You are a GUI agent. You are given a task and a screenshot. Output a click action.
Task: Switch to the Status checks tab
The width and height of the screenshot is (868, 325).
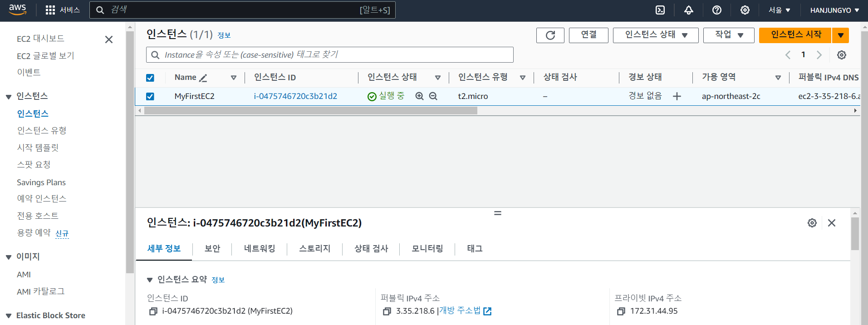(x=371, y=249)
